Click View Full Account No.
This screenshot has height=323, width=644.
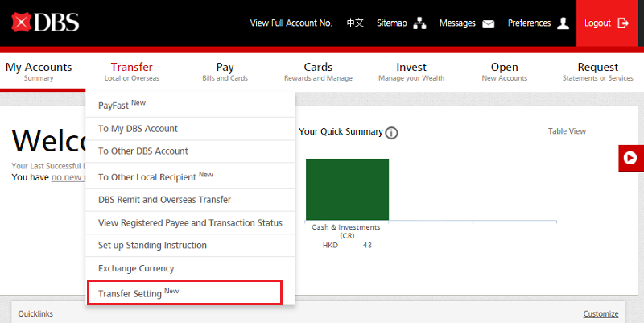[291, 23]
